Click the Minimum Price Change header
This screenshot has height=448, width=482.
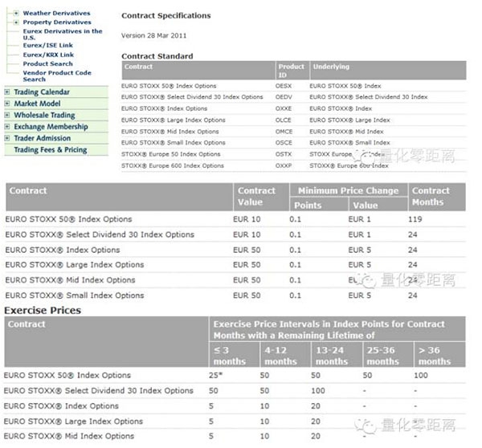point(348,190)
